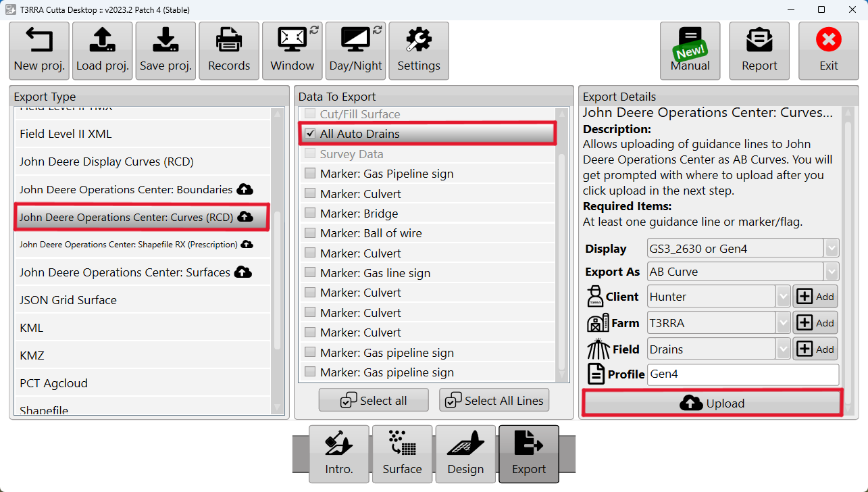The height and width of the screenshot is (492, 868).
Task: Click the Upload button
Action: click(712, 403)
